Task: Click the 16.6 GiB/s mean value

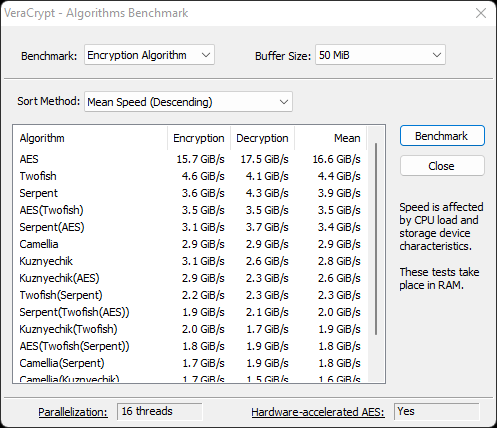Action: 336,159
